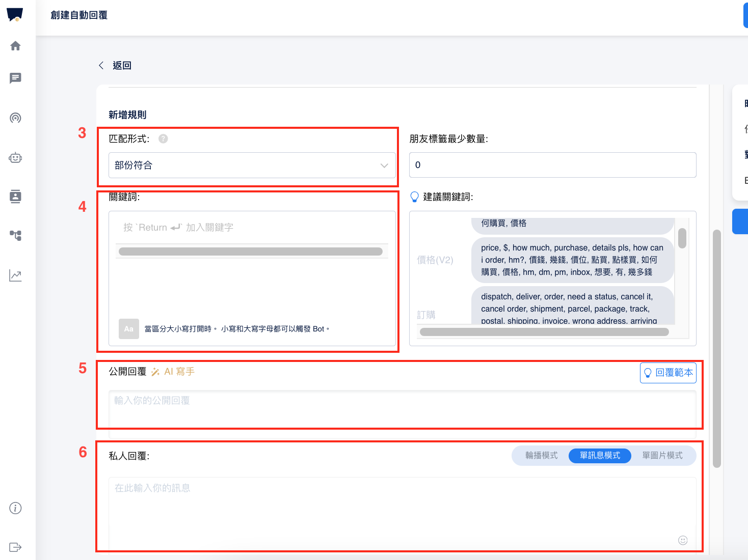
Task: Open the analytics chart sidebar icon
Action: [x=15, y=275]
